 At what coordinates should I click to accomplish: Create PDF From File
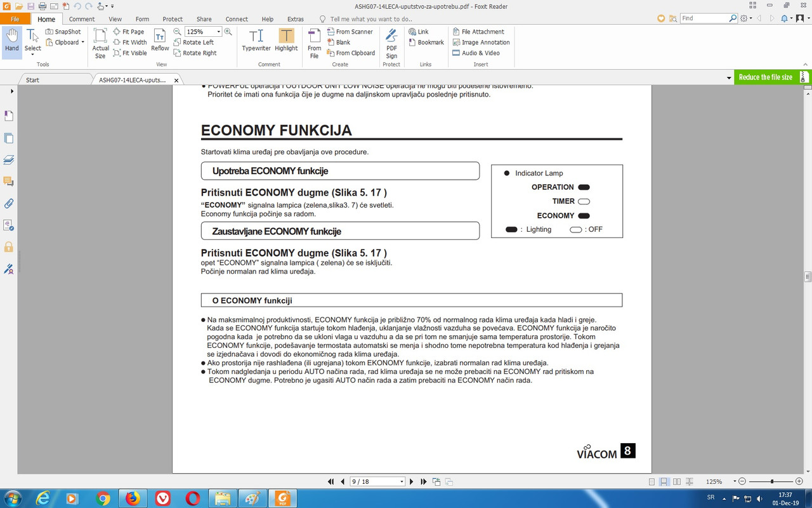click(x=314, y=43)
